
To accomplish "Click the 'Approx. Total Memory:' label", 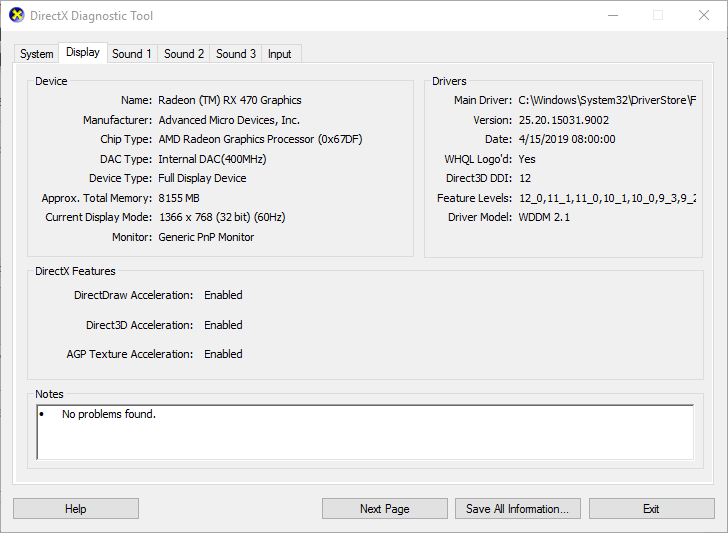I will tap(97, 198).
